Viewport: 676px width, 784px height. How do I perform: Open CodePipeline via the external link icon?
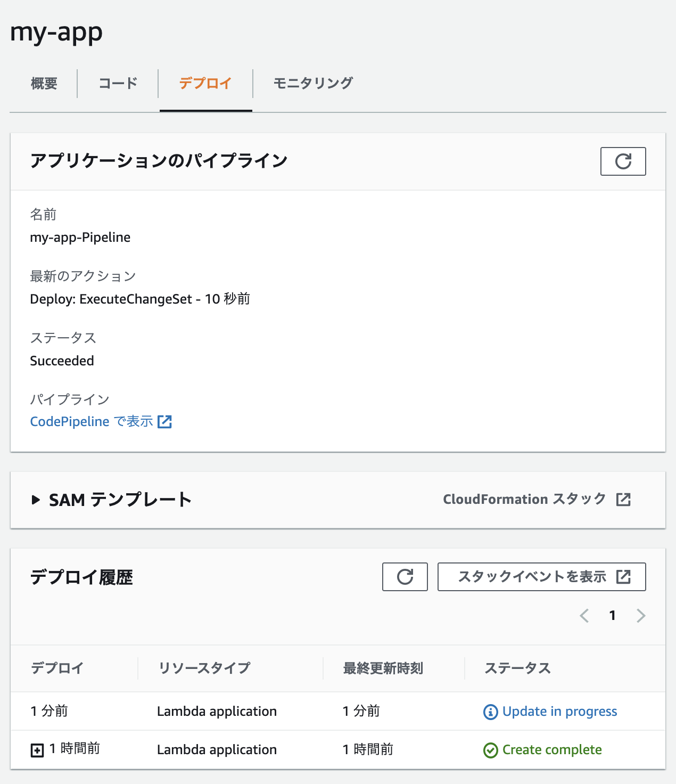166,421
